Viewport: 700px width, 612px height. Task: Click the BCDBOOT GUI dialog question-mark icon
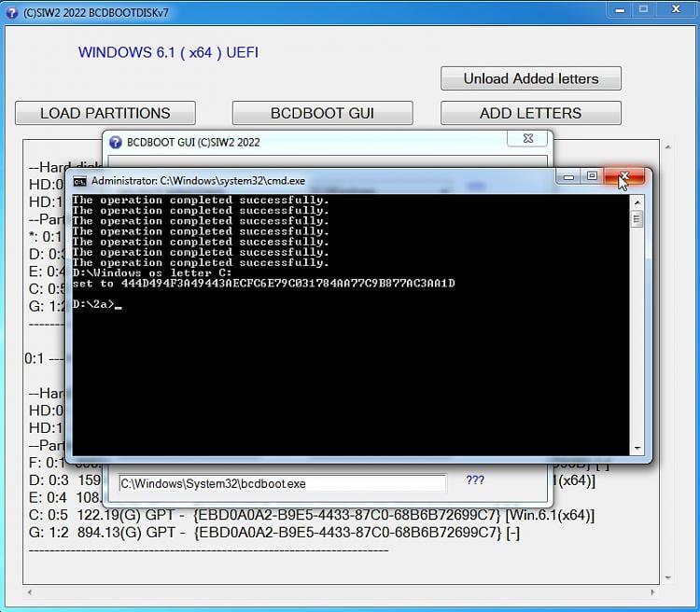(x=115, y=143)
